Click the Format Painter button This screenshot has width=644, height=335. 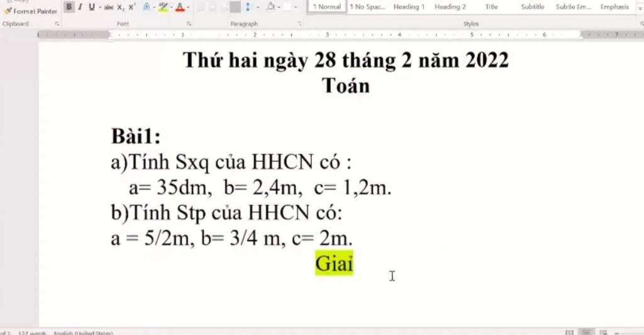31,11
